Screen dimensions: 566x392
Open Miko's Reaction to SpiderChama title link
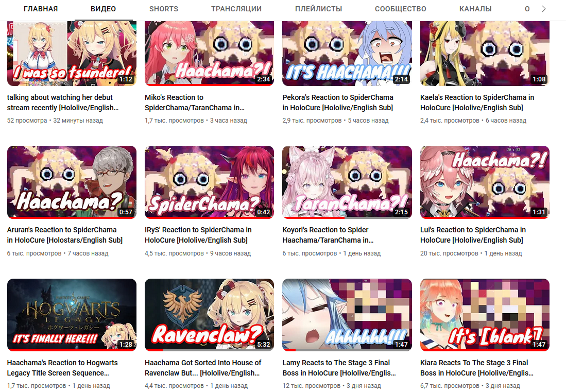(195, 103)
